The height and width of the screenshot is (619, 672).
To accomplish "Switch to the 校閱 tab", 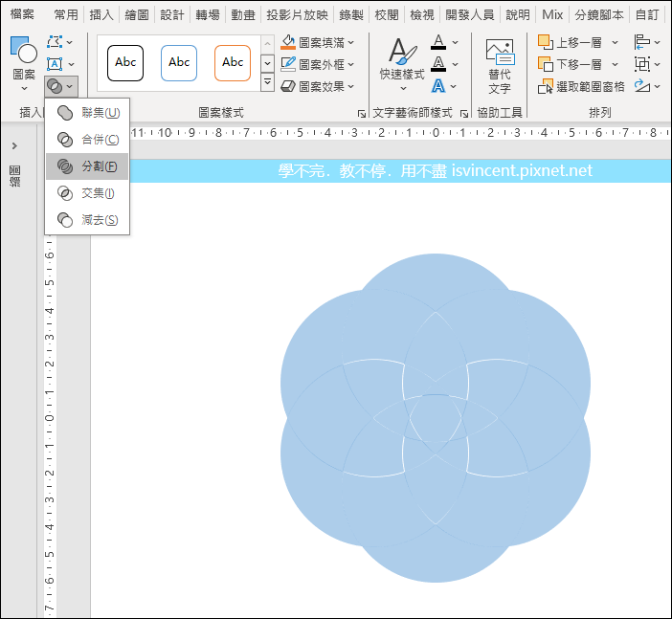I will click(387, 15).
